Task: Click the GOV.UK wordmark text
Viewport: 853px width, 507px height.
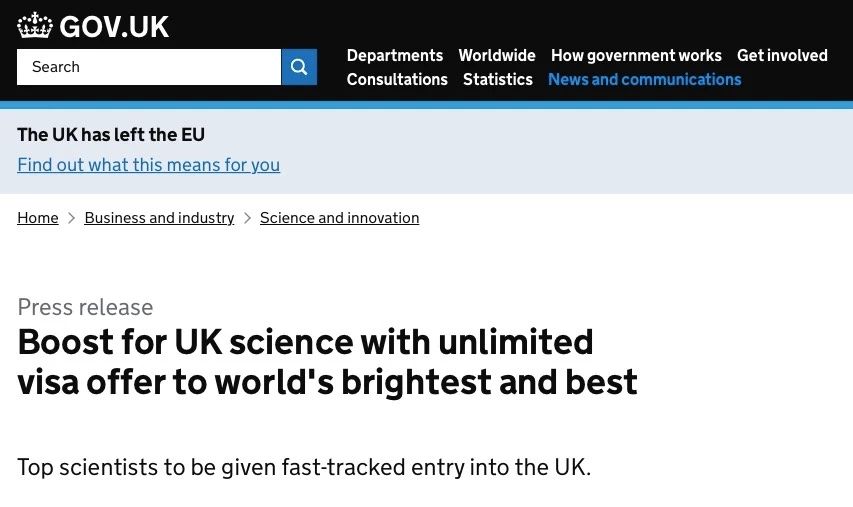Action: click(x=114, y=27)
